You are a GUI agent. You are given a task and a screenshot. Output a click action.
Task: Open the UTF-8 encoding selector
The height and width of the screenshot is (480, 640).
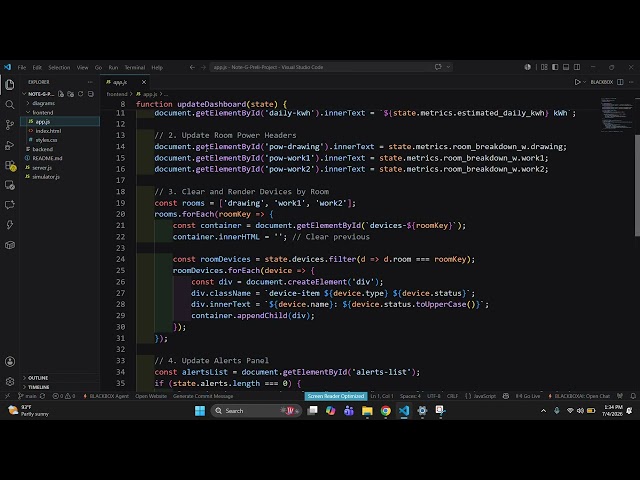coord(433,396)
